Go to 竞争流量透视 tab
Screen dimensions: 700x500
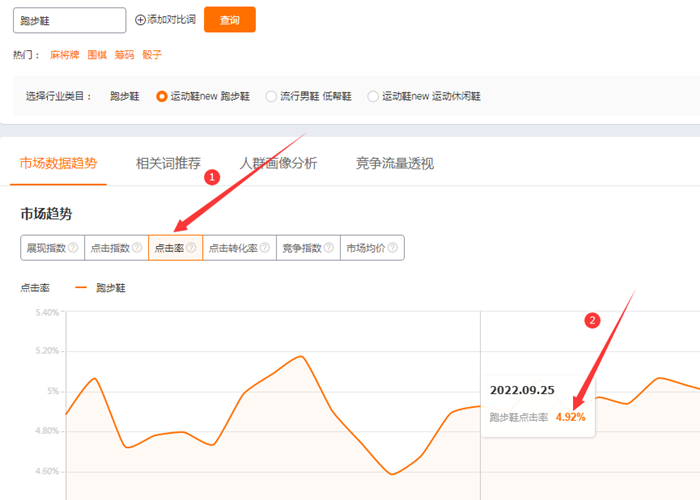coord(394,163)
